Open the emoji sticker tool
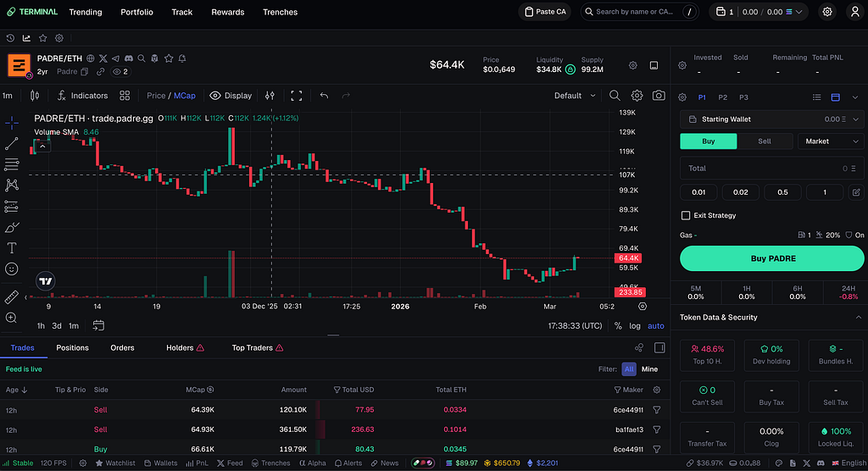Image resolution: width=868 pixels, height=471 pixels. 12,269
